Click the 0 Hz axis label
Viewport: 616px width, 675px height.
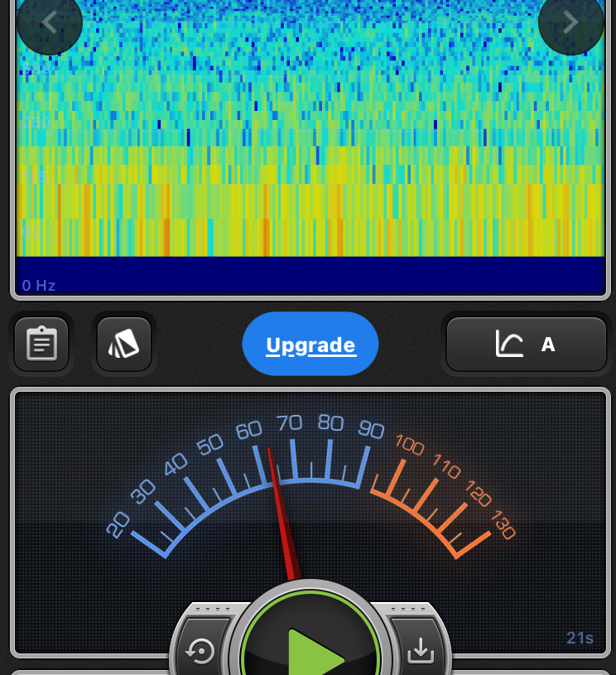click(39, 286)
